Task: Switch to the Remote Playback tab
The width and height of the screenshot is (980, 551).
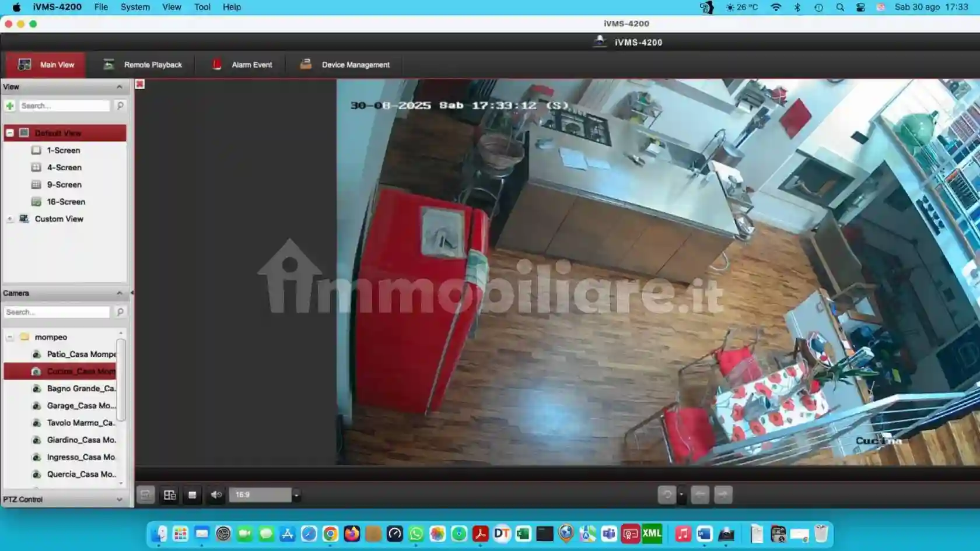Action: point(142,65)
